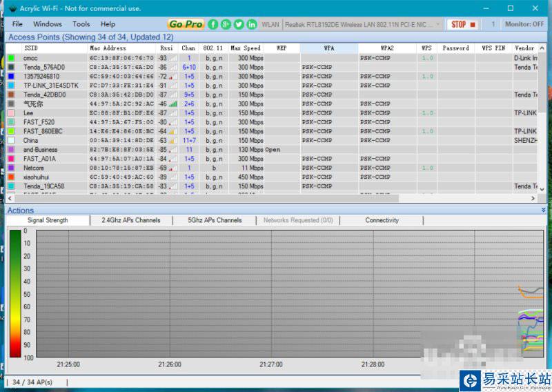Click the 34 / 34 AP(s) status entry
Screen dimensions: 552x392
click(32, 382)
